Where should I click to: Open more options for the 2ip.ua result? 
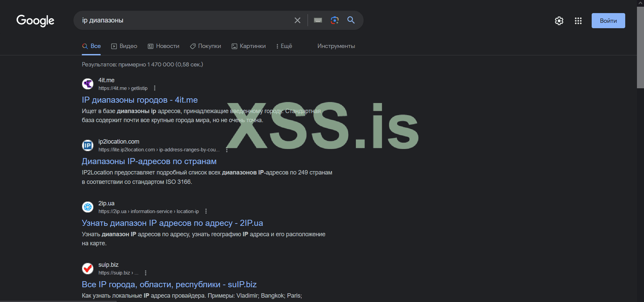coord(206,211)
